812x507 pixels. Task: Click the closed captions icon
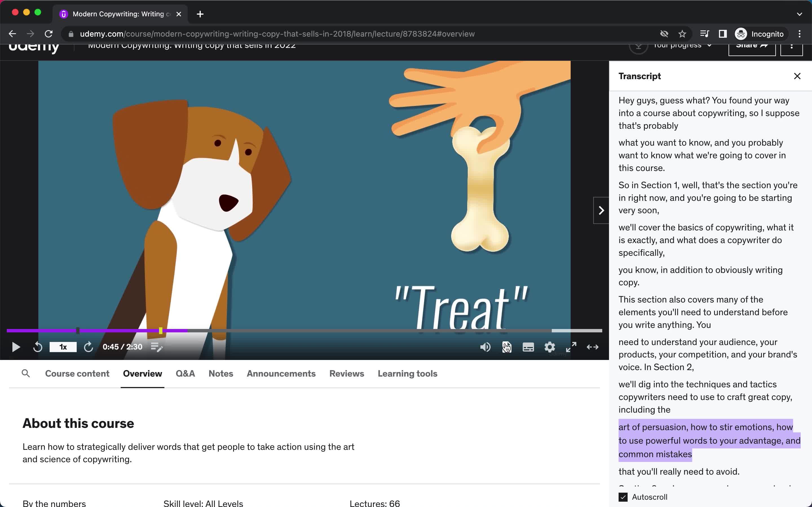click(x=527, y=347)
